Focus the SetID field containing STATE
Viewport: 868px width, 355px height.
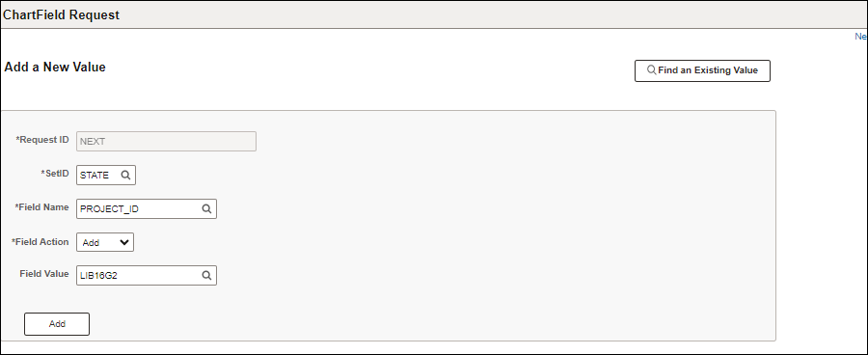point(106,175)
